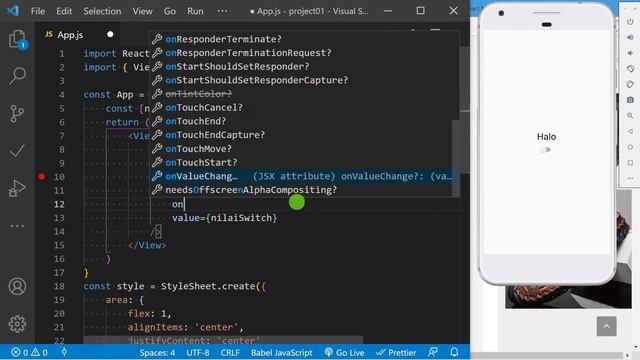Select needsOffscreenAlphaCompositing? suggestion

tap(301, 190)
